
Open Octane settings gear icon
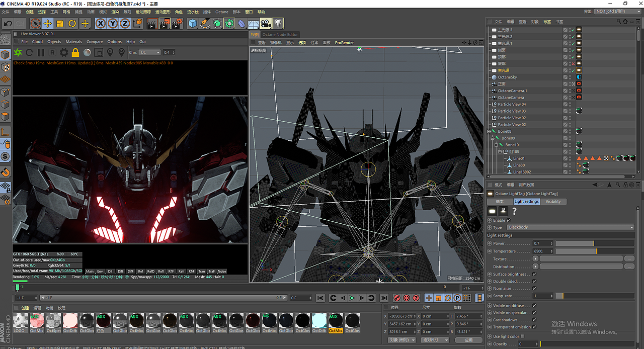point(64,52)
